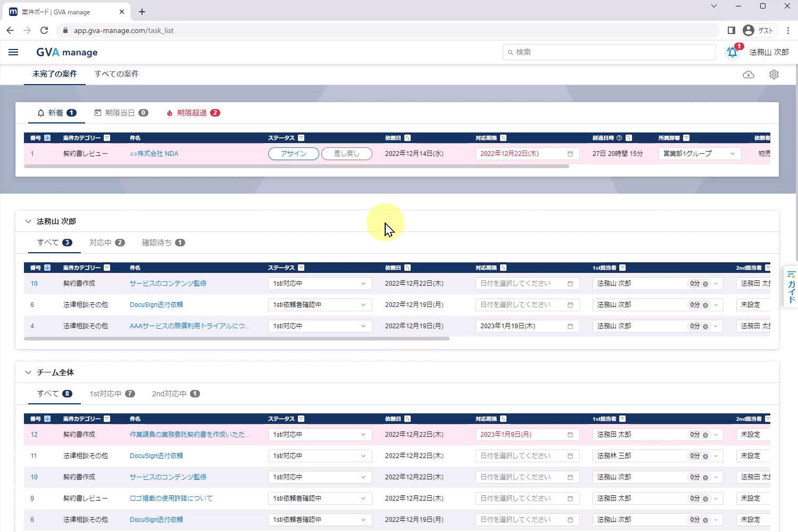The width and height of the screenshot is (798, 532).
Task: Sort 対応期限 in 法務山 次郎 table
Action: click(x=503, y=268)
